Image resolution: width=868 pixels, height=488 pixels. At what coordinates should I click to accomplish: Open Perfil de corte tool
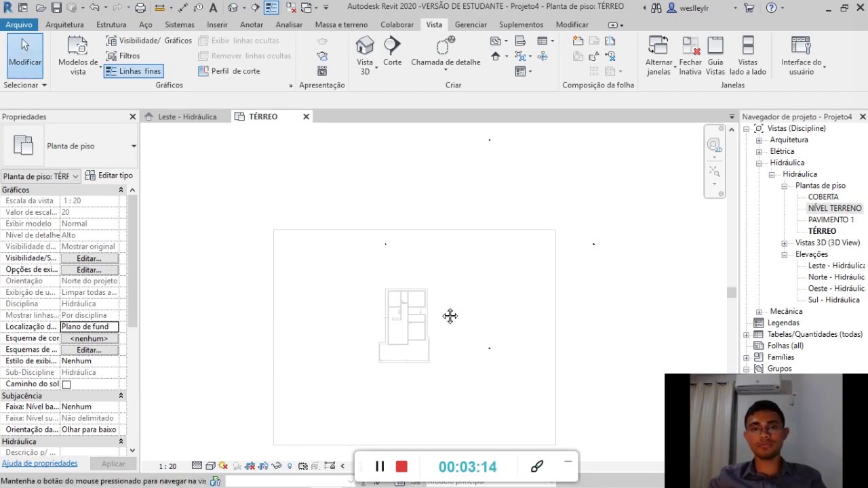[229, 71]
